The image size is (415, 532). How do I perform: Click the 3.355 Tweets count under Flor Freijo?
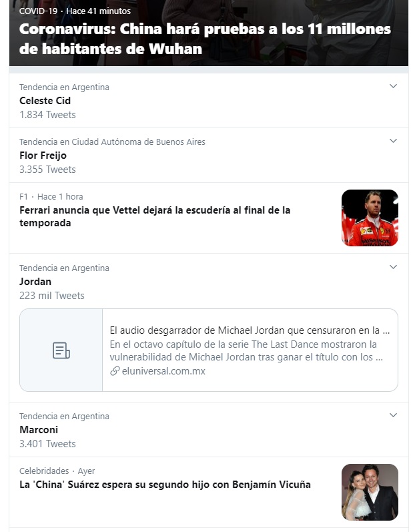[x=47, y=170]
